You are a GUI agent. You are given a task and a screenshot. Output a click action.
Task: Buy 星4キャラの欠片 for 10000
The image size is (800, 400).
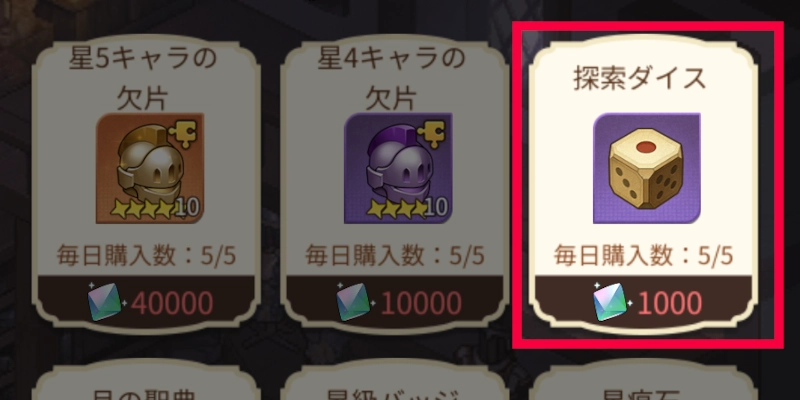point(394,302)
